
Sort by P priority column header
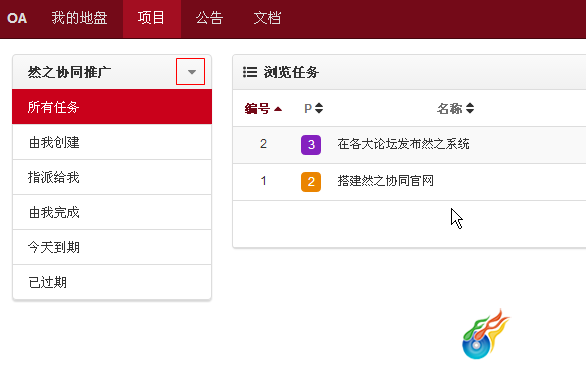pyautogui.click(x=313, y=108)
